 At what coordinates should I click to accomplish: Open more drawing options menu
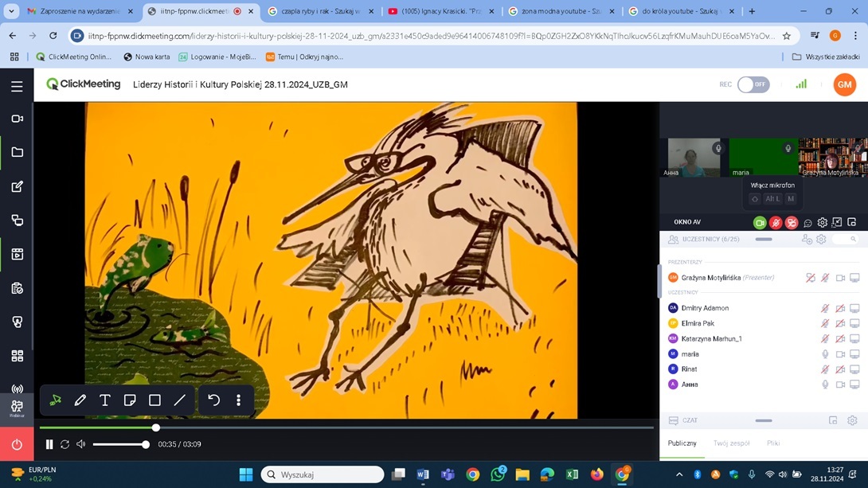tap(239, 400)
